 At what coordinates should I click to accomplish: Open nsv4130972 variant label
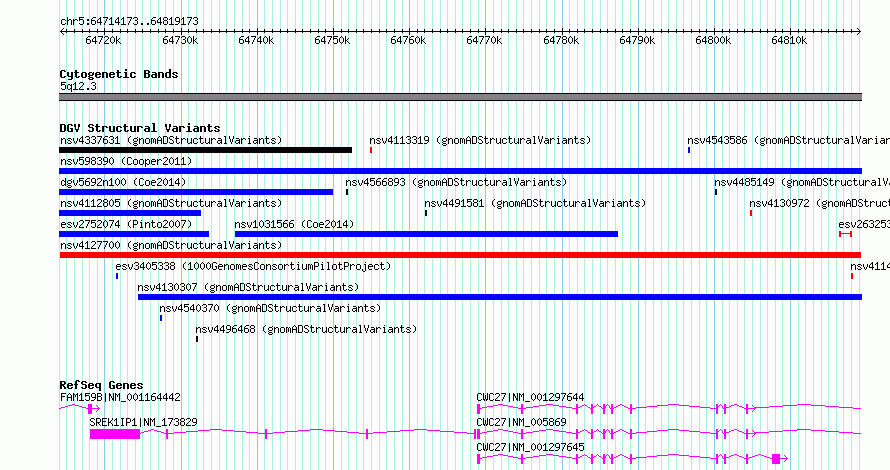click(x=820, y=203)
